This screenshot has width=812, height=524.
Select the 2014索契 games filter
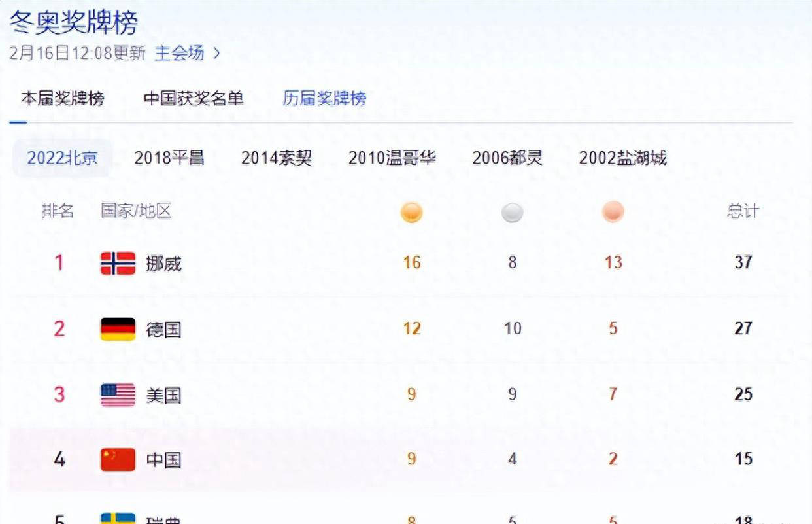tap(277, 158)
